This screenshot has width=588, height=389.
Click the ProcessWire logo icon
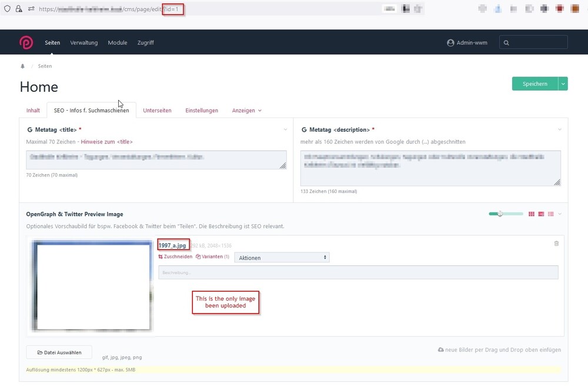coord(26,42)
